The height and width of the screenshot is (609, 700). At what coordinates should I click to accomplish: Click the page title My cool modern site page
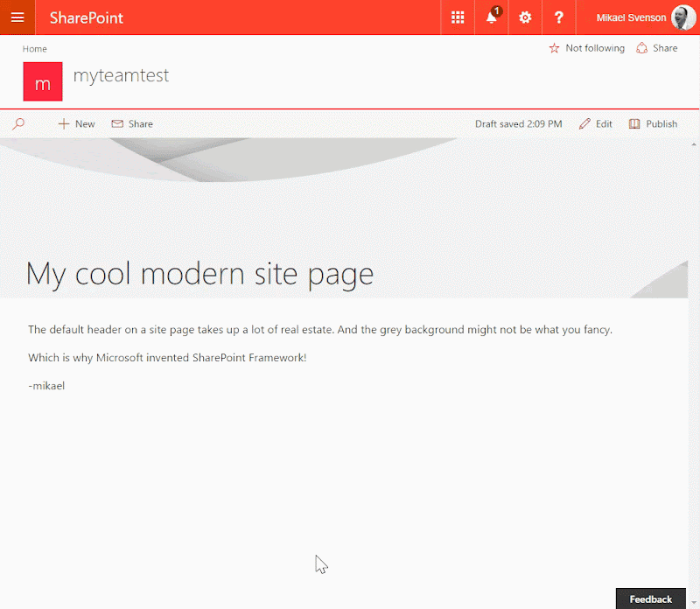click(x=199, y=275)
